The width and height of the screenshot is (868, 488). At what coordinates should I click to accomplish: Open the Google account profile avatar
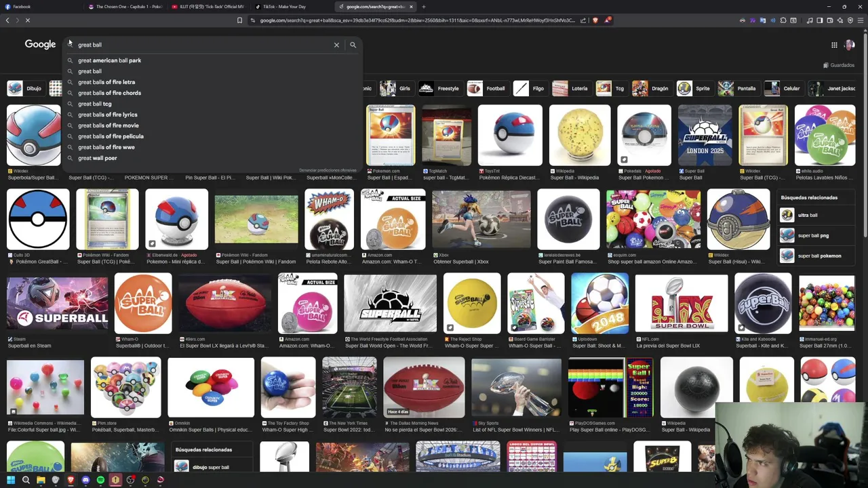pyautogui.click(x=849, y=45)
